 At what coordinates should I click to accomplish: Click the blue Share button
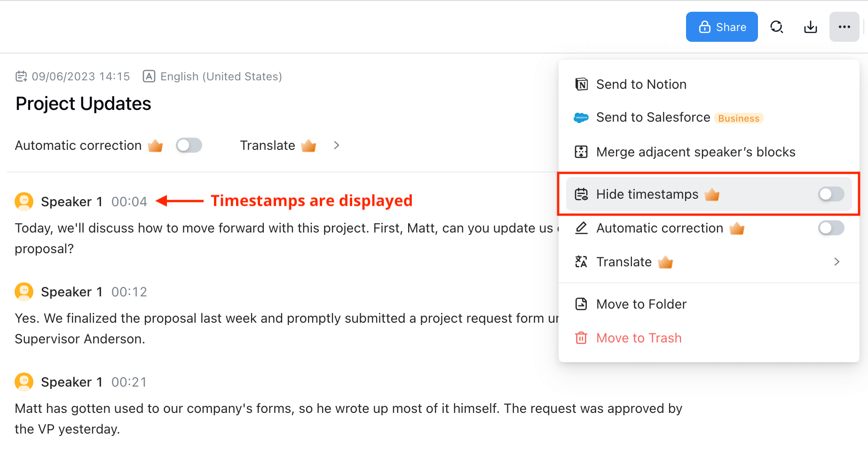(722, 27)
